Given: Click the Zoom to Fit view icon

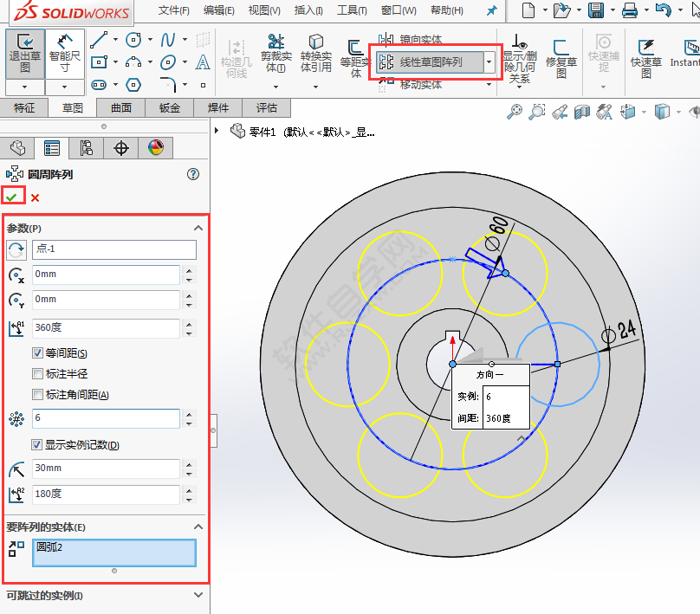Looking at the screenshot, I should pos(515,112).
